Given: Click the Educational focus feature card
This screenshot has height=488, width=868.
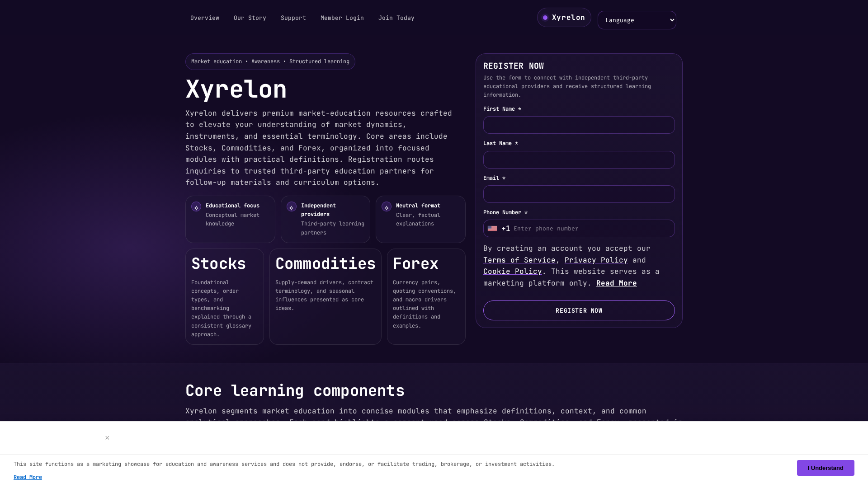Looking at the screenshot, I should tap(230, 219).
